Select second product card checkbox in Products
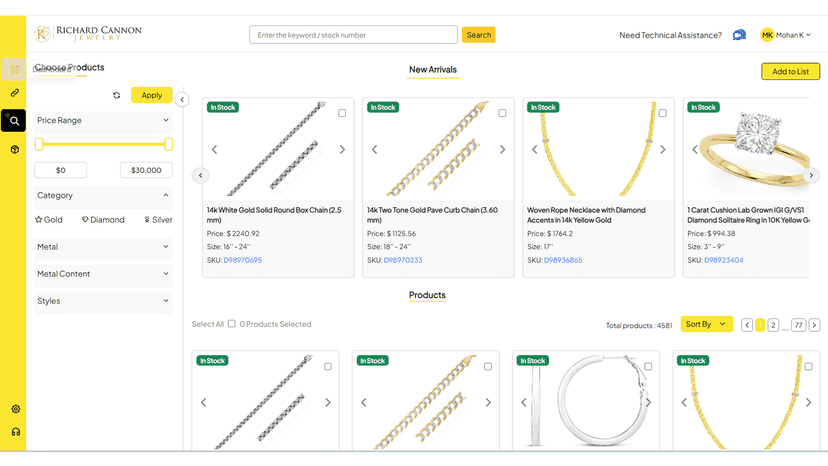 click(488, 367)
